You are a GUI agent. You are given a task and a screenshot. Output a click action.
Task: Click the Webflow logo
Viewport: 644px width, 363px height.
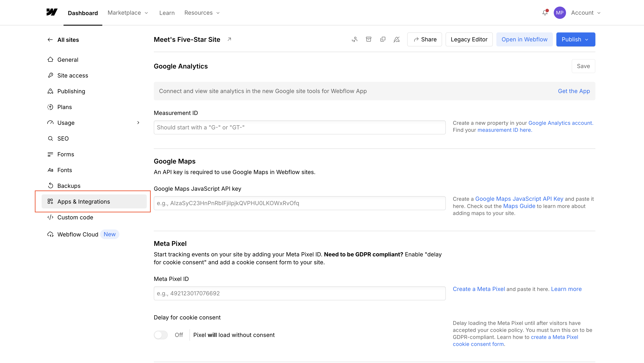(52, 12)
